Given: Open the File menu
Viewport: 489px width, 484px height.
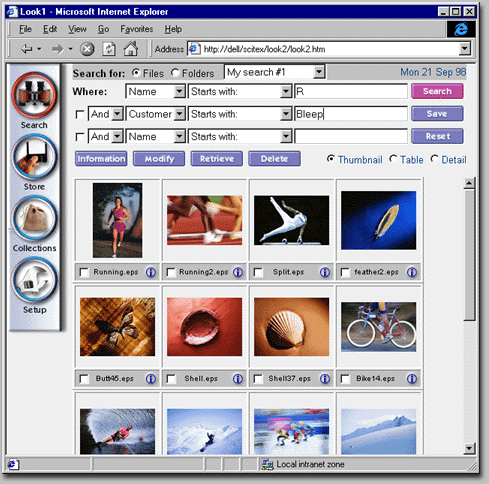Looking at the screenshot, I should pyautogui.click(x=25, y=29).
